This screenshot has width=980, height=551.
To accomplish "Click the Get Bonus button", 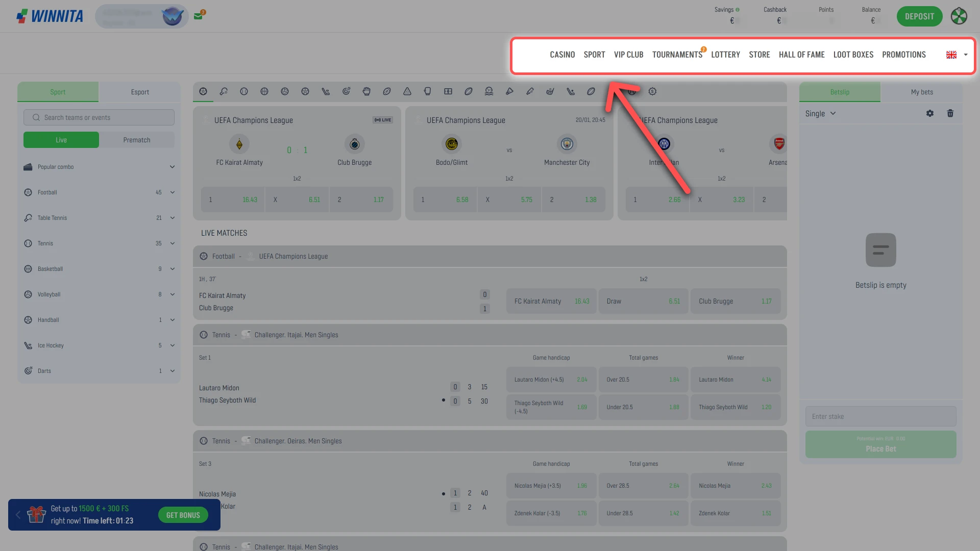I will 183,515.
